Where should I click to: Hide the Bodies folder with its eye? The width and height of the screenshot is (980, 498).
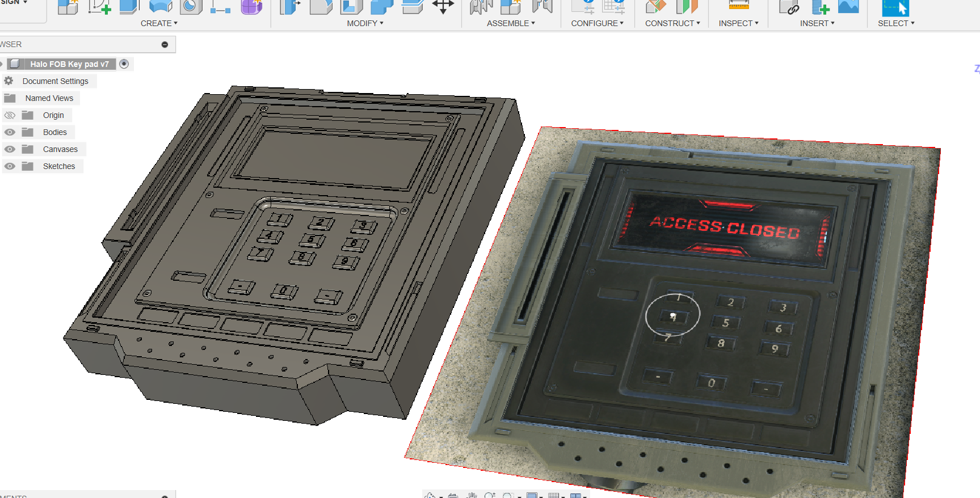point(10,132)
